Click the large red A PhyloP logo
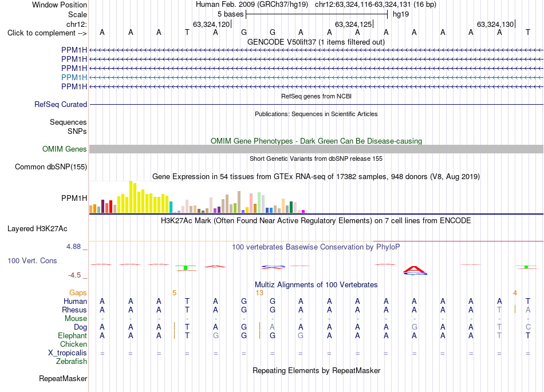This screenshot has width=544, height=392. click(415, 270)
